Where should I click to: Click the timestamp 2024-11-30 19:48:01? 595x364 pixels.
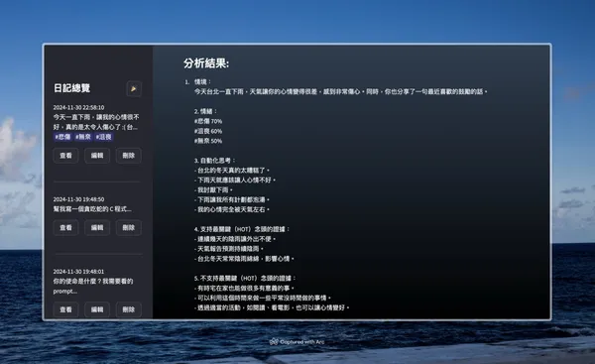pyautogui.click(x=78, y=272)
